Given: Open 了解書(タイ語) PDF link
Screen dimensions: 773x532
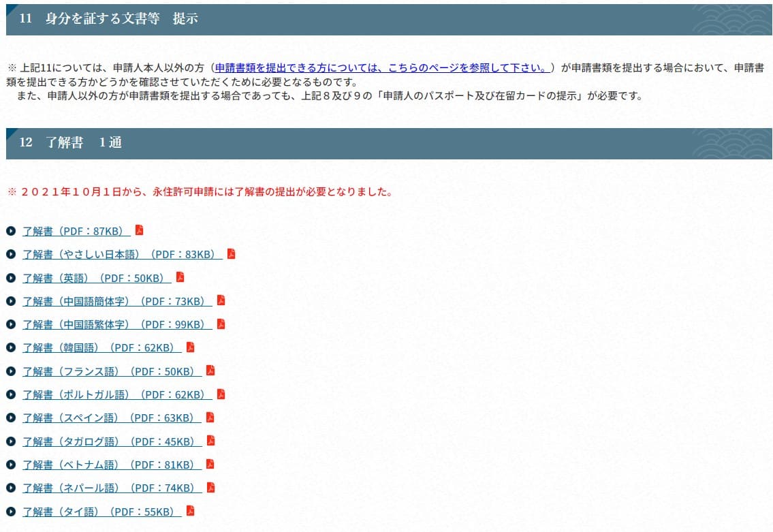Looking at the screenshot, I should coord(102,512).
